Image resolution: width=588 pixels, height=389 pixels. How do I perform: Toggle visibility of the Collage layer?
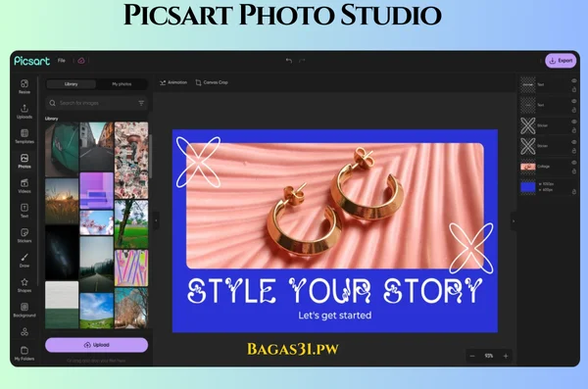(x=573, y=163)
